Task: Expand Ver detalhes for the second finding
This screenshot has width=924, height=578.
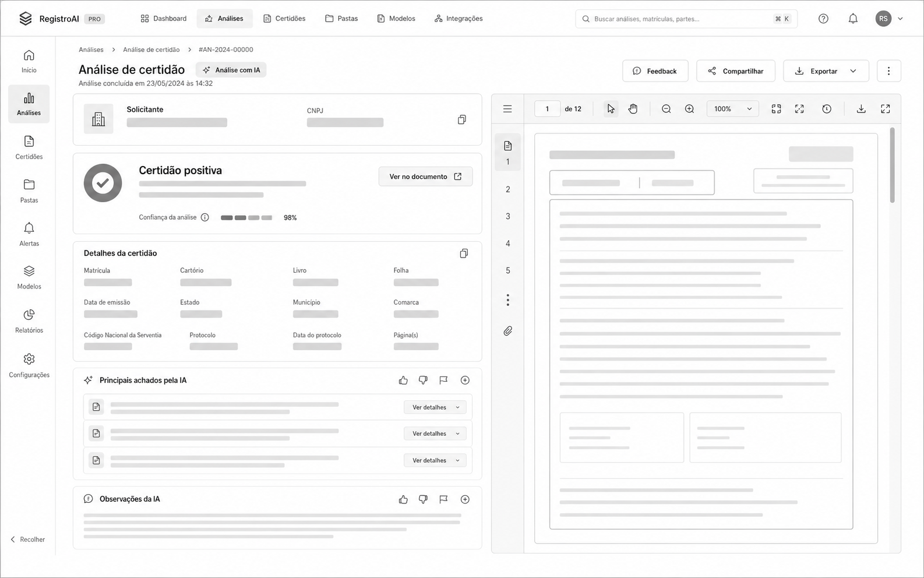Action: (x=435, y=433)
